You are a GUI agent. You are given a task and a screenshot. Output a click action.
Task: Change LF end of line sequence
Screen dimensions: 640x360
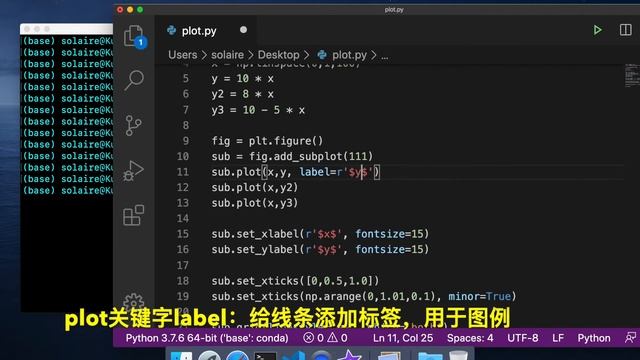point(558,338)
